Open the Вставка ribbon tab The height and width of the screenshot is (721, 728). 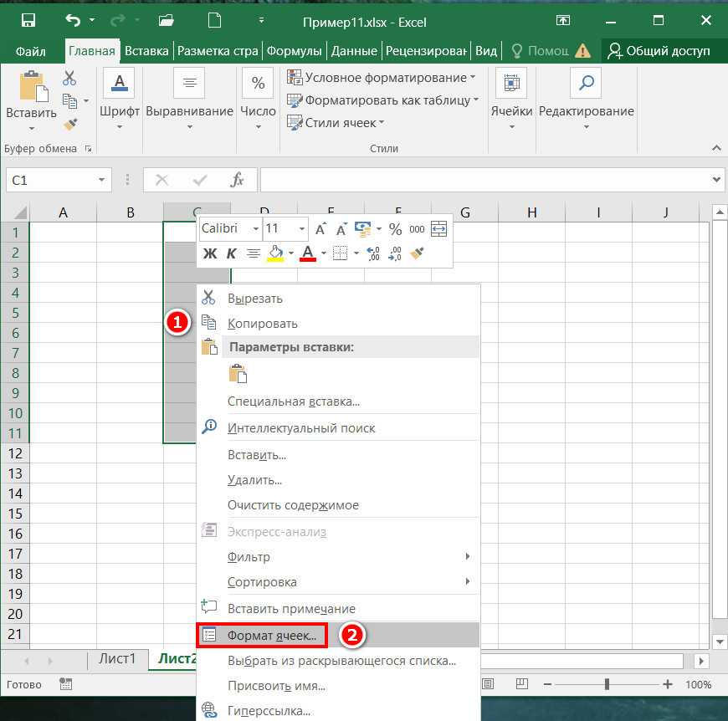tap(146, 51)
